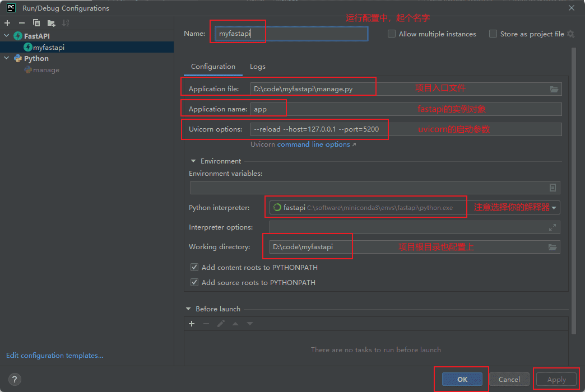
Task: Switch to the Configuration tab
Action: point(213,67)
